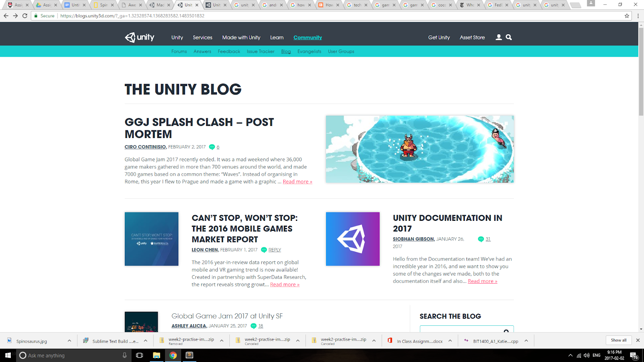Click Get Unity link
Screen dimensions: 644x362
pyautogui.click(x=439, y=37)
